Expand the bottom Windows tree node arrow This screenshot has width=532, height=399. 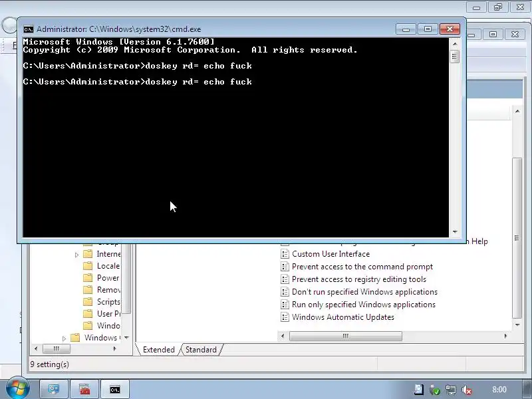tap(64, 338)
